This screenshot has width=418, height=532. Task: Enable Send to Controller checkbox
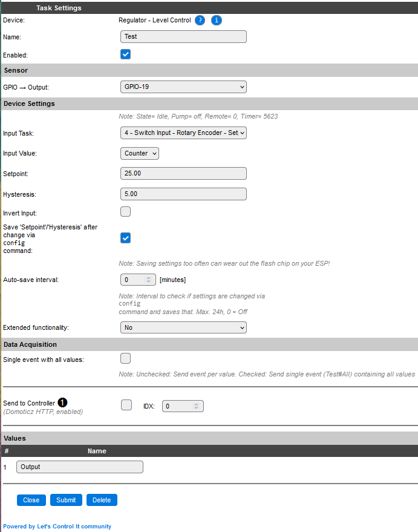click(x=126, y=405)
